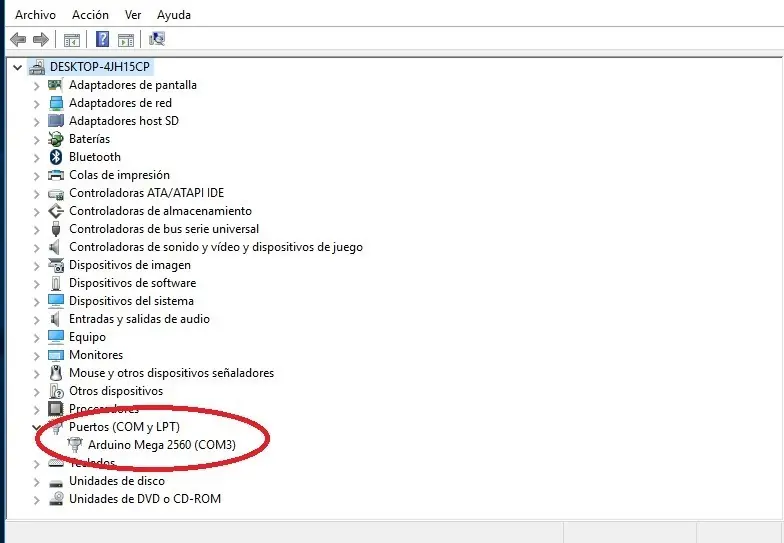784x543 pixels.
Task: Click the Entradas y salidas de audio icon
Action: pyautogui.click(x=54, y=319)
